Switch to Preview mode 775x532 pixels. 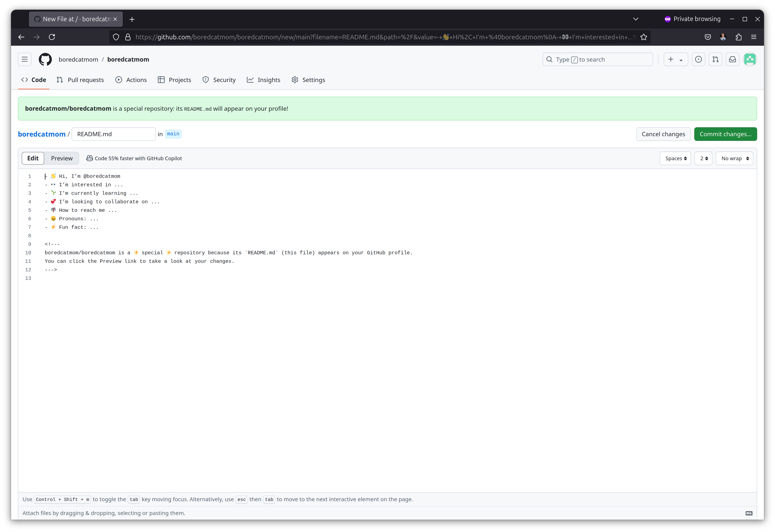pos(62,158)
